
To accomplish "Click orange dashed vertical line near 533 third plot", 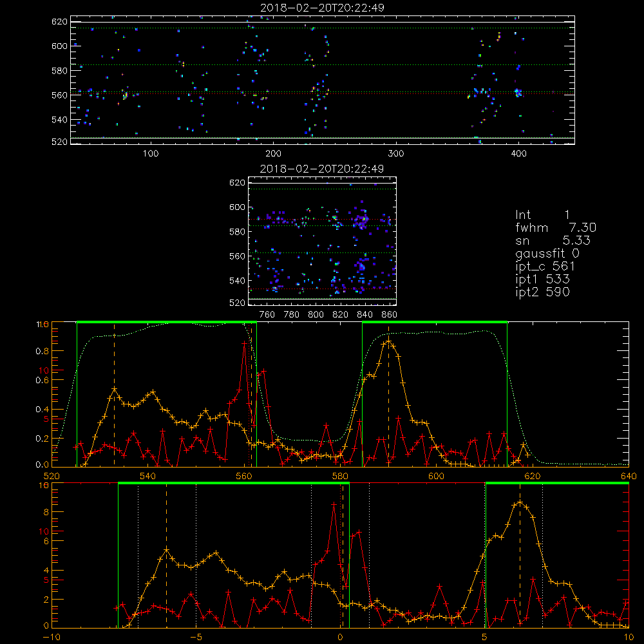I will click(114, 394).
